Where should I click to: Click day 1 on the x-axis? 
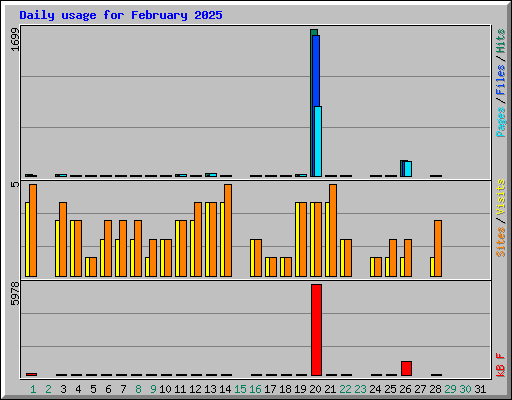click(33, 389)
